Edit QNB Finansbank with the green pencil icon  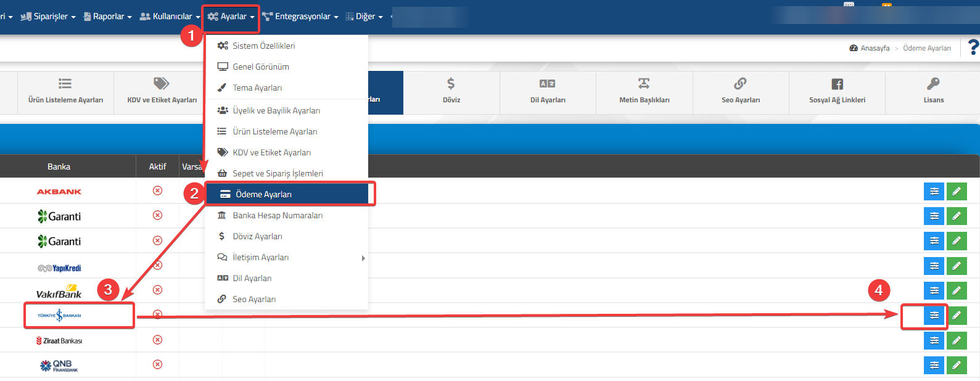(957, 365)
